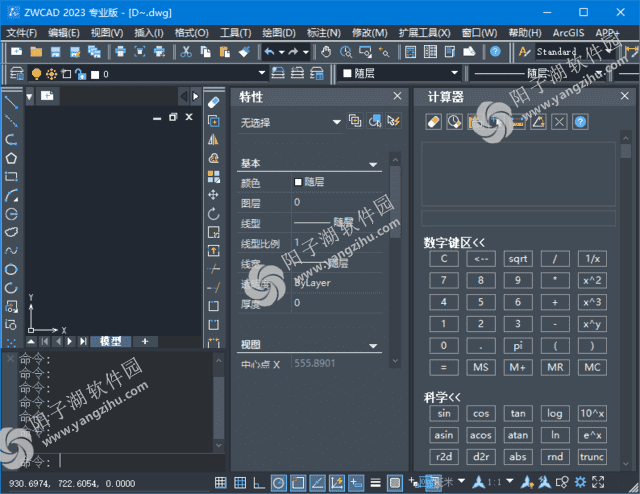Click the calculator Angle triangle icon
This screenshot has height=494, width=640.
(x=538, y=122)
